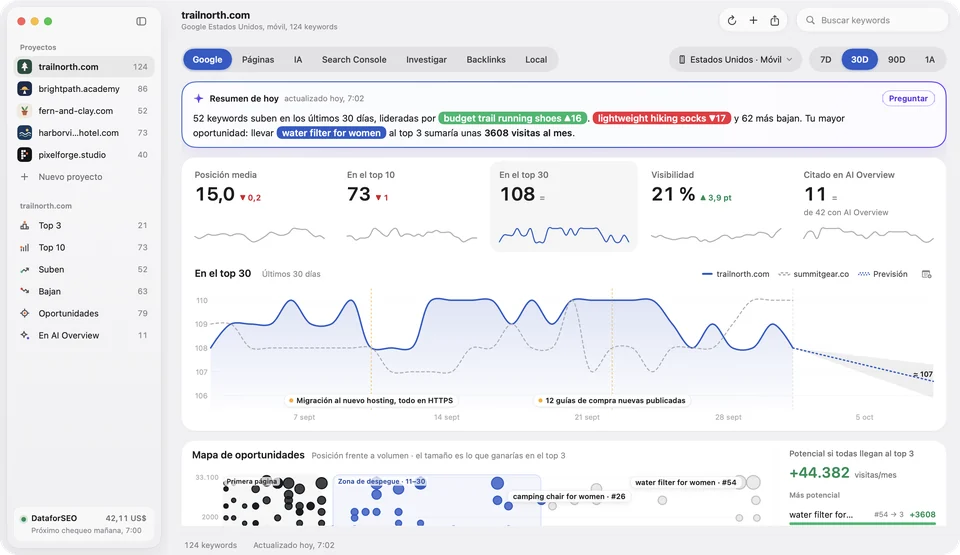Image resolution: width=960 pixels, height=555 pixels.
Task: Switch to the Local tab
Action: pyautogui.click(x=536, y=59)
